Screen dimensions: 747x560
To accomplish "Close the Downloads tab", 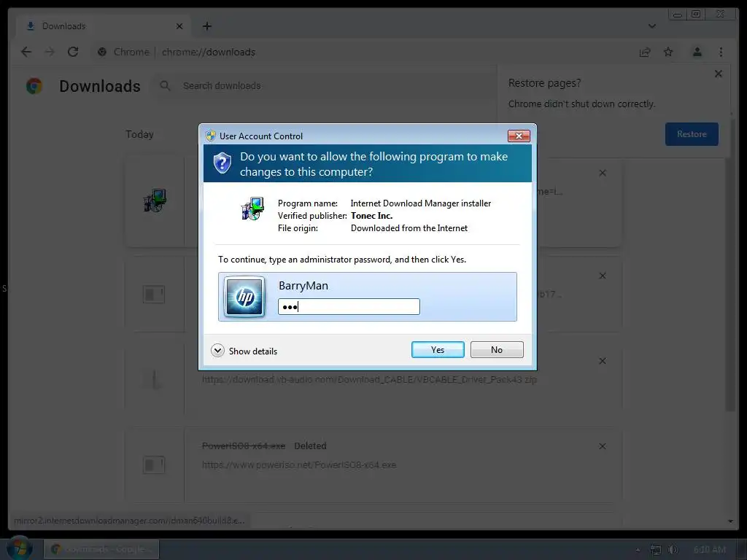I will pyautogui.click(x=179, y=26).
